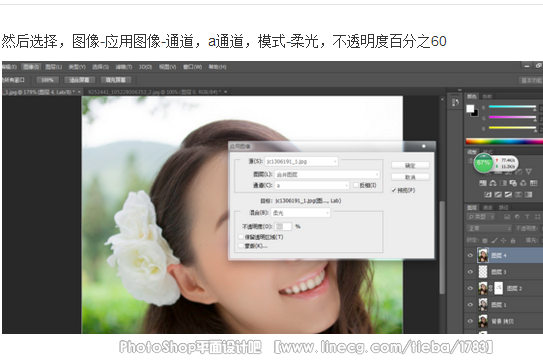This screenshot has width=543, height=364.
Task: Lock all (padlock) icon in Layers panel
Action: pos(513,240)
